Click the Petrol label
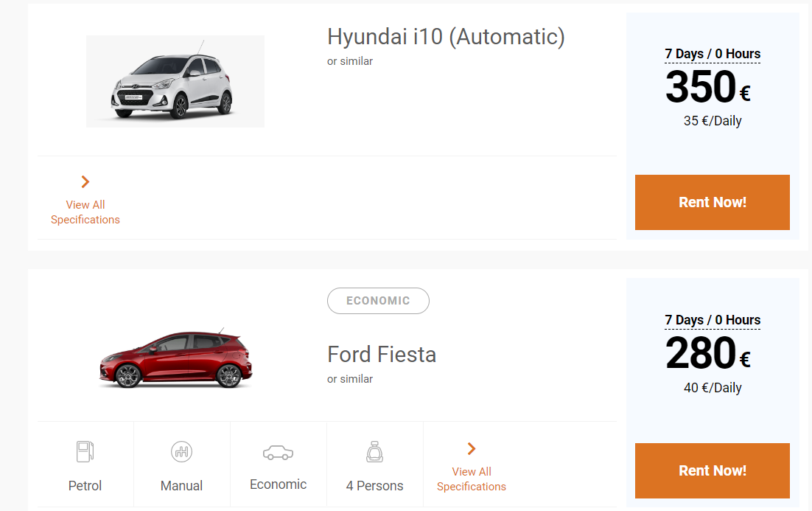The height and width of the screenshot is (511, 812). pyautogui.click(x=85, y=486)
